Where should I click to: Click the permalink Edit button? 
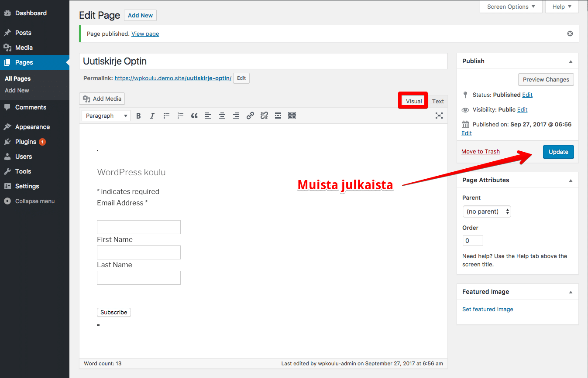(x=241, y=78)
